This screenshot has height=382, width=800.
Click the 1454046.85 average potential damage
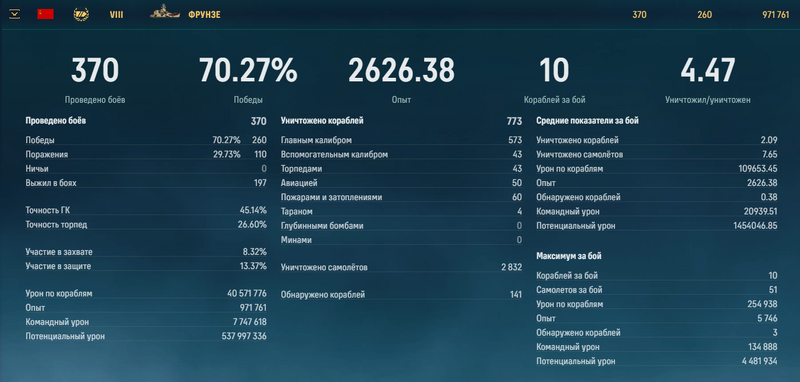pyautogui.click(x=756, y=226)
